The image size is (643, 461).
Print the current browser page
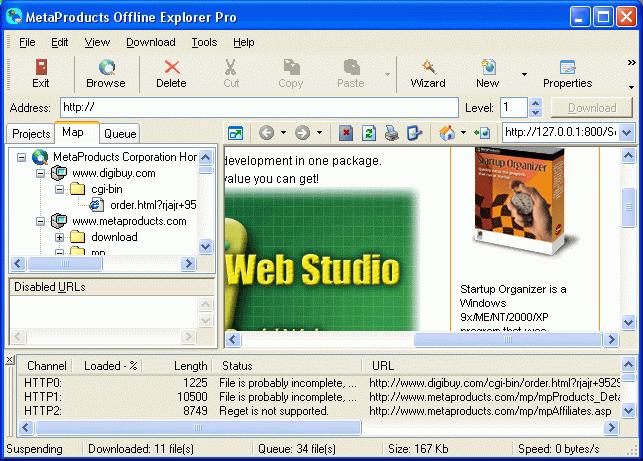tap(392, 133)
